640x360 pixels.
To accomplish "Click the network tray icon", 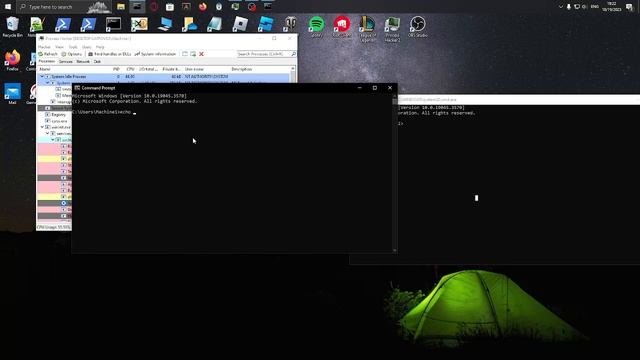I will [x=577, y=7].
